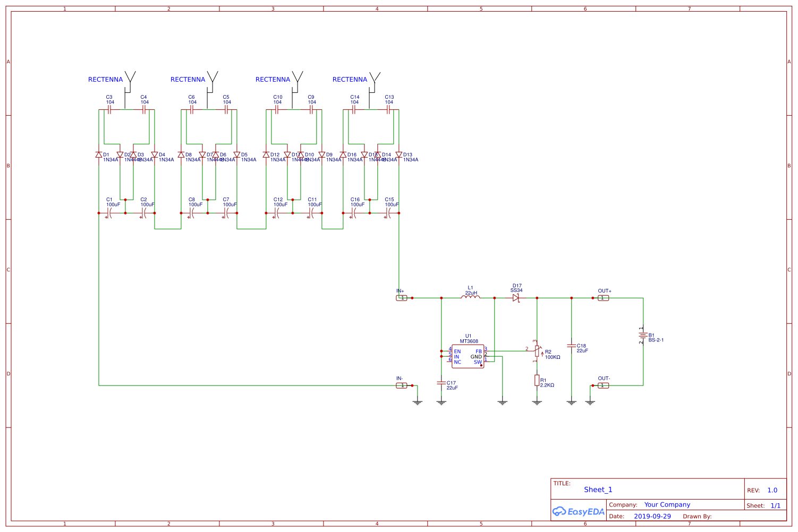Select the C18 22uF capacitor
798x532 pixels.
click(x=572, y=346)
